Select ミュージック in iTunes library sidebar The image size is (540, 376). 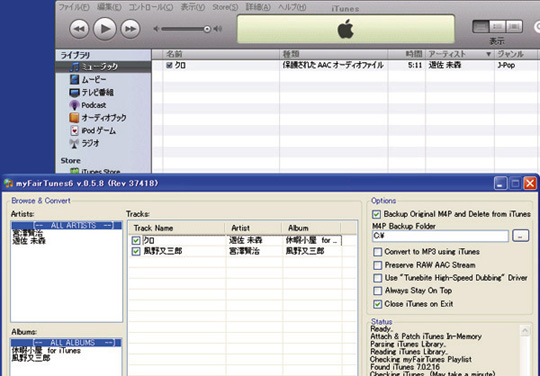tap(103, 67)
